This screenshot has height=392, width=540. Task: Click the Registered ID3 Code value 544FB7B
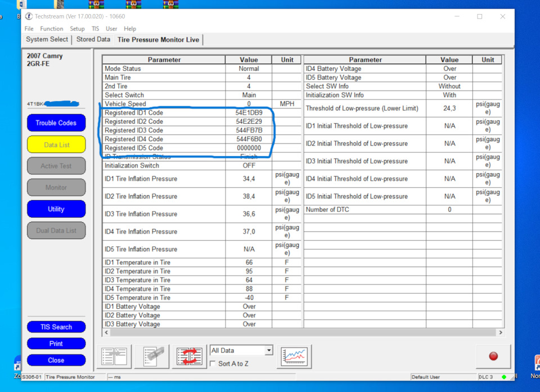(x=249, y=130)
